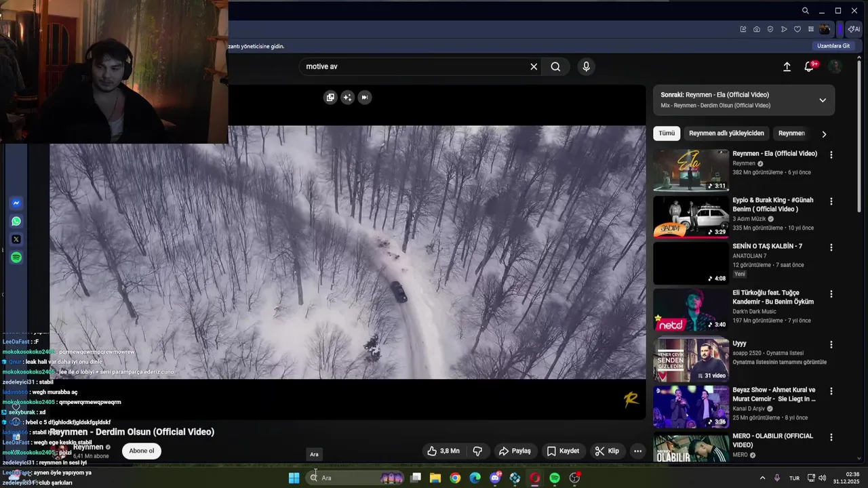Open options for Reynmen - Ela video

[831, 155]
